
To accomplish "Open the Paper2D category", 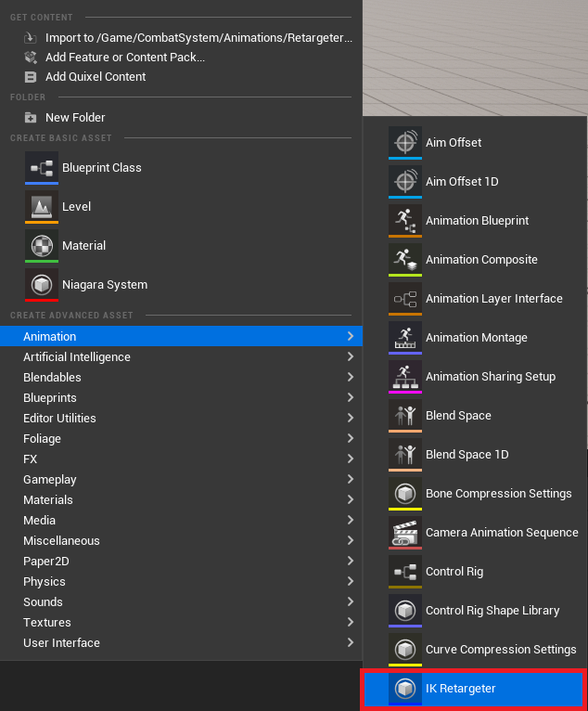I will pyautogui.click(x=181, y=561).
